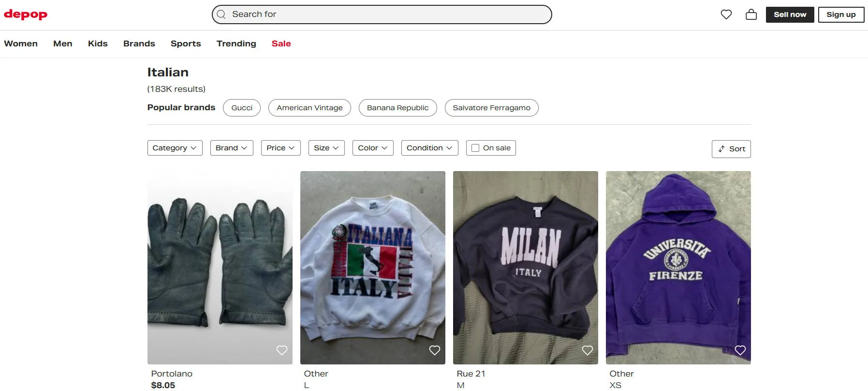This screenshot has height=391, width=868.
Task: Expand the Condition filter
Action: (429, 148)
